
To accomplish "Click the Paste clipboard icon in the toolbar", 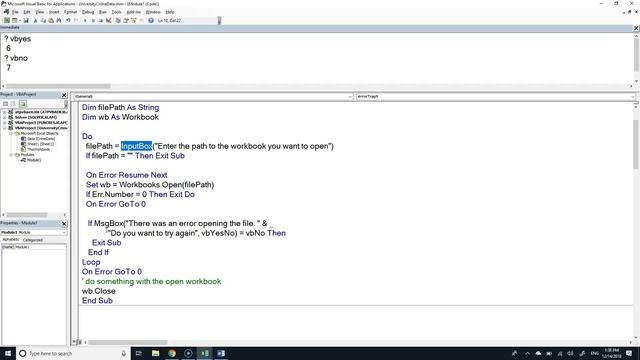I will (x=51, y=20).
